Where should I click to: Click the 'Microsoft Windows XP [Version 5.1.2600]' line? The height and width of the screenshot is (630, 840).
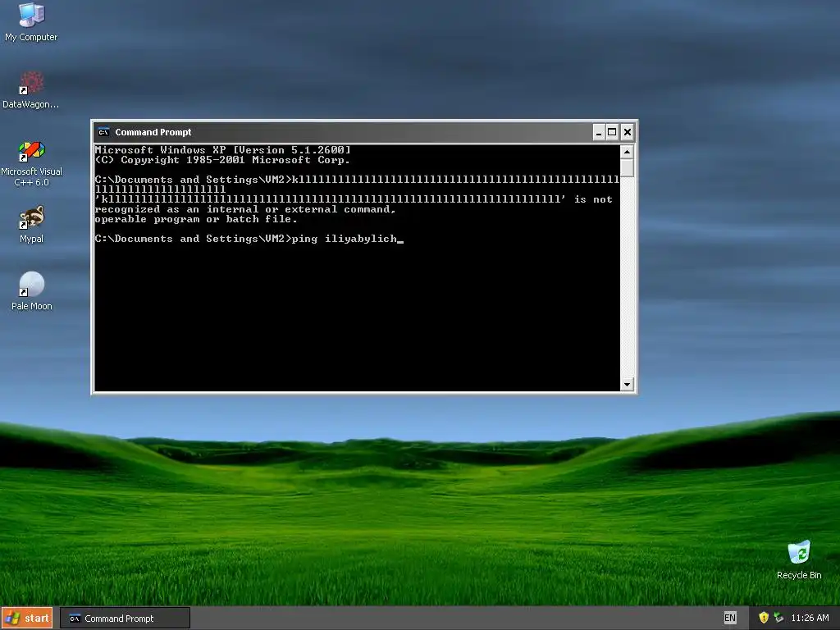222,150
